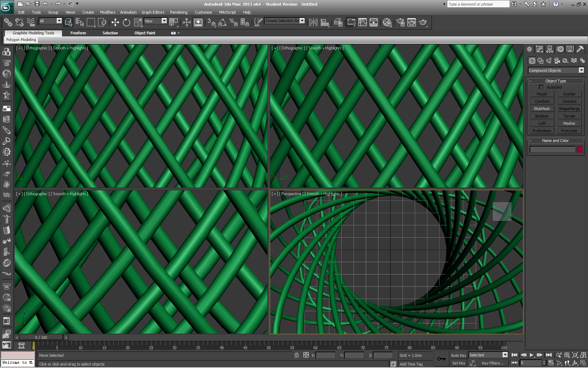Viewport: 588px width, 368px height.
Task: Switch to the Object Paint ribbon tab
Action: tap(145, 33)
